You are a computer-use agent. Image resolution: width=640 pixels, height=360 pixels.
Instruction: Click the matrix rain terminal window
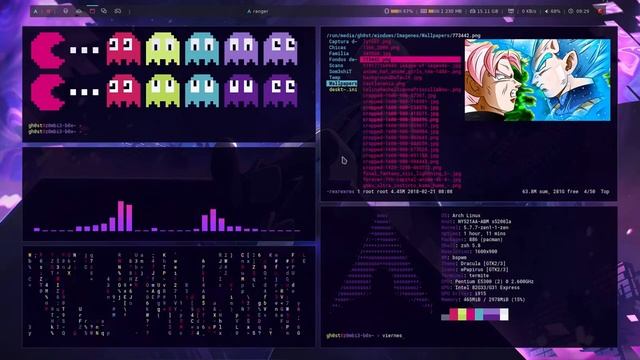[x=169, y=296]
